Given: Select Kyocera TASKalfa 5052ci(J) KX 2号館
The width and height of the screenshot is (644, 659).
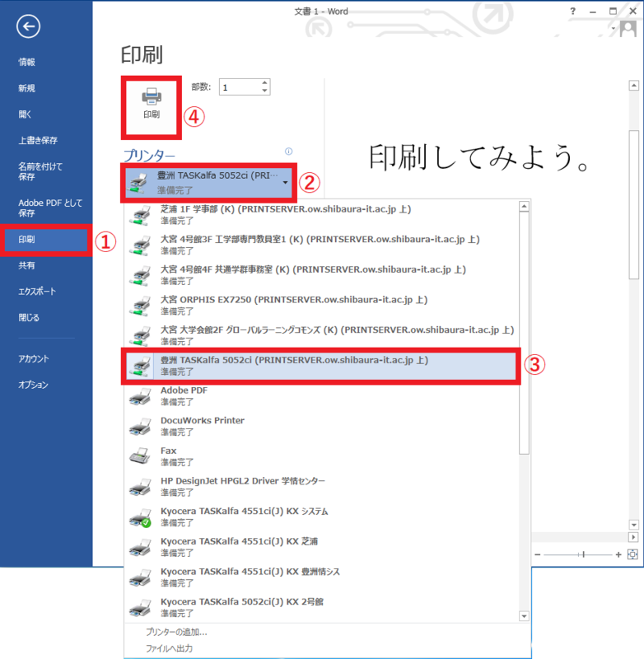Looking at the screenshot, I should 321,608.
